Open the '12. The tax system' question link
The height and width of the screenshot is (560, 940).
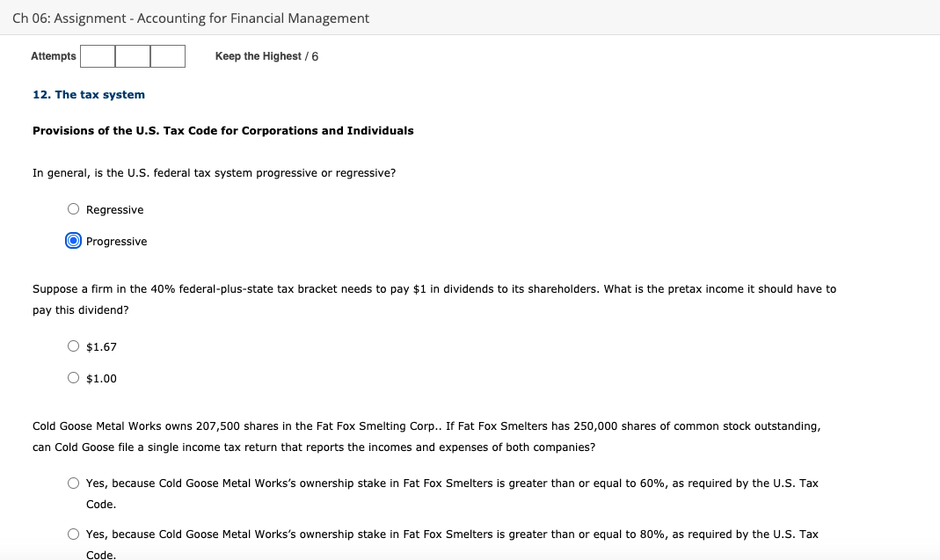click(88, 94)
